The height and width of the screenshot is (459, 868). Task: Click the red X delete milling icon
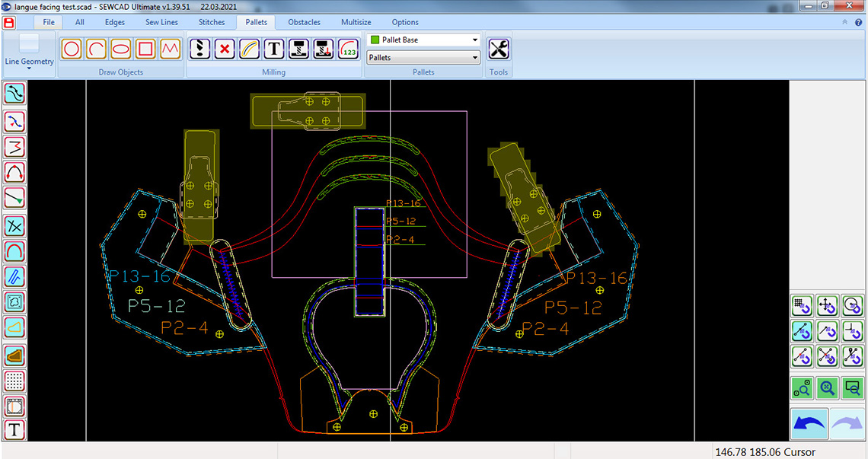point(224,49)
